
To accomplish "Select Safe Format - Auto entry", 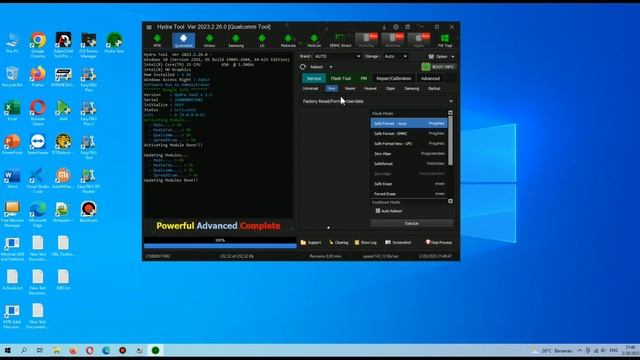I will pos(409,123).
